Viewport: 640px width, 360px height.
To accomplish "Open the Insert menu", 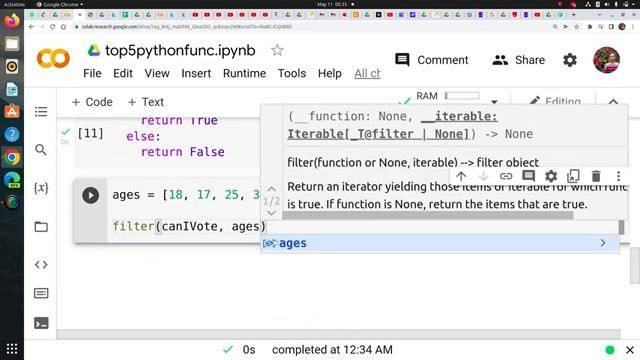I will [196, 73].
